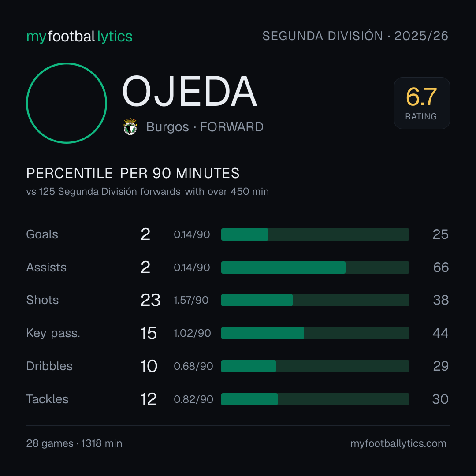Click the 6.7 rating badge
This screenshot has width=476, height=476.
pos(422,103)
